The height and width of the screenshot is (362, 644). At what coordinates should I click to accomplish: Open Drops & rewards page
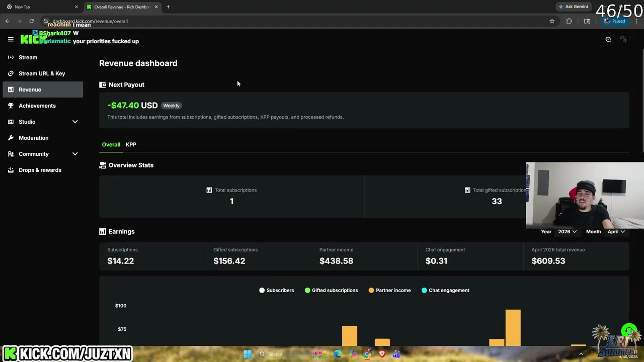43,170
